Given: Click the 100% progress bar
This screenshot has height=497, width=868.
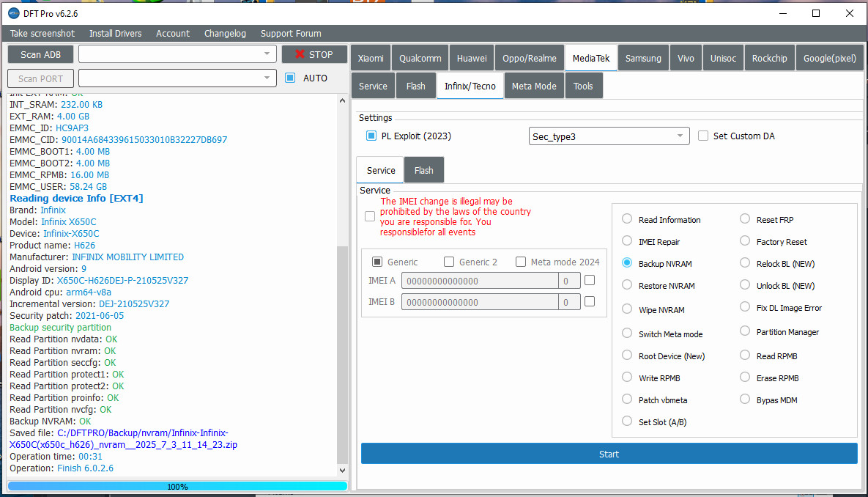Looking at the screenshot, I should coord(177,486).
